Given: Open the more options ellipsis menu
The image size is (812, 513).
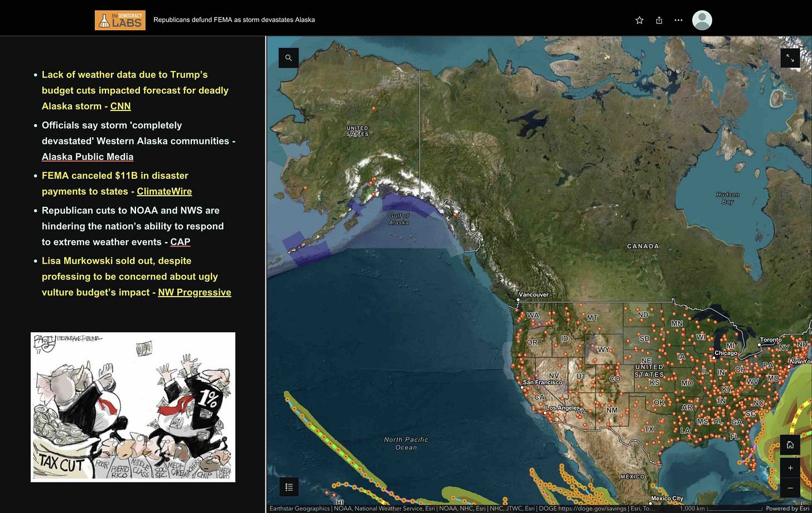Looking at the screenshot, I should (x=679, y=20).
